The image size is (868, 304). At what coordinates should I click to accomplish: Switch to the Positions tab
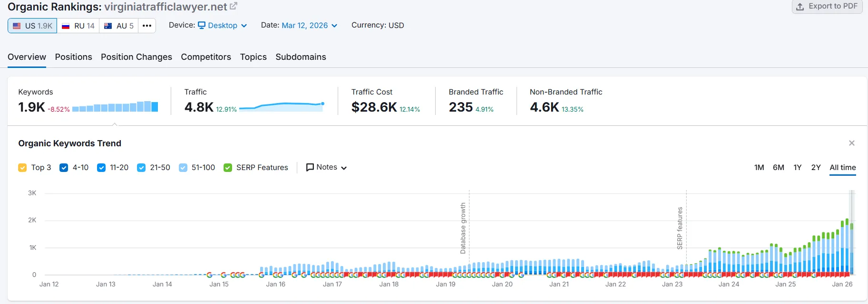pyautogui.click(x=73, y=57)
